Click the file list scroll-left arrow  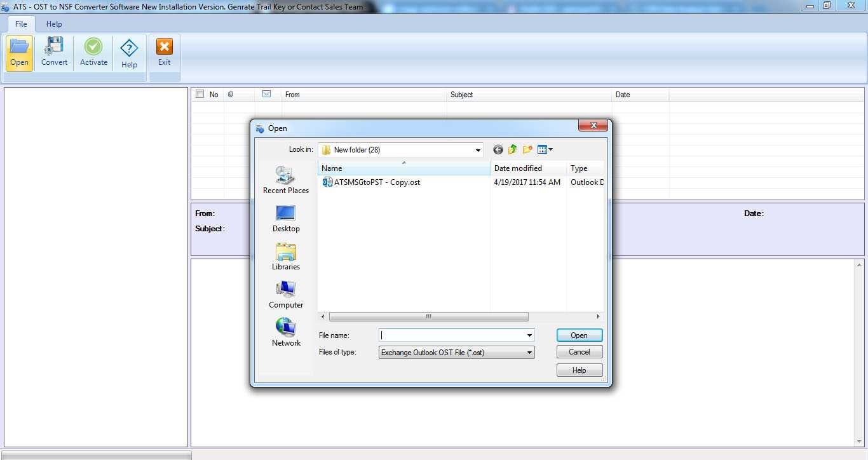tap(323, 316)
